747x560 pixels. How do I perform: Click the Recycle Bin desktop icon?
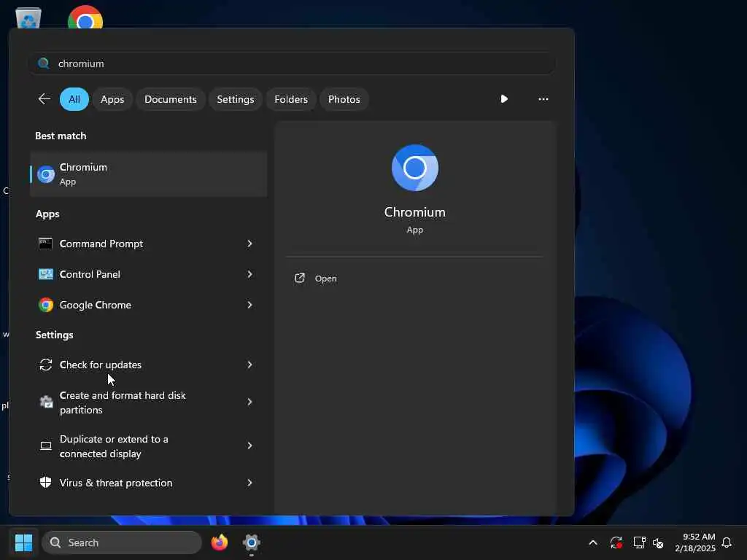(28, 18)
